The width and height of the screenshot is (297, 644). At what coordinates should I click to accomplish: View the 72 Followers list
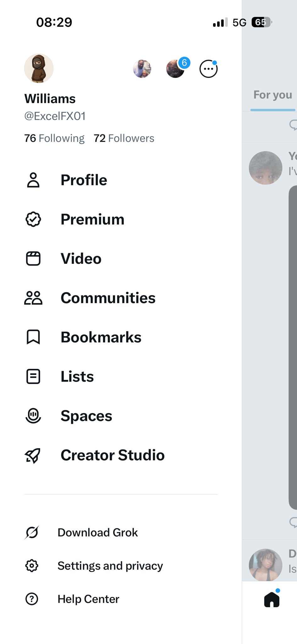point(124,138)
